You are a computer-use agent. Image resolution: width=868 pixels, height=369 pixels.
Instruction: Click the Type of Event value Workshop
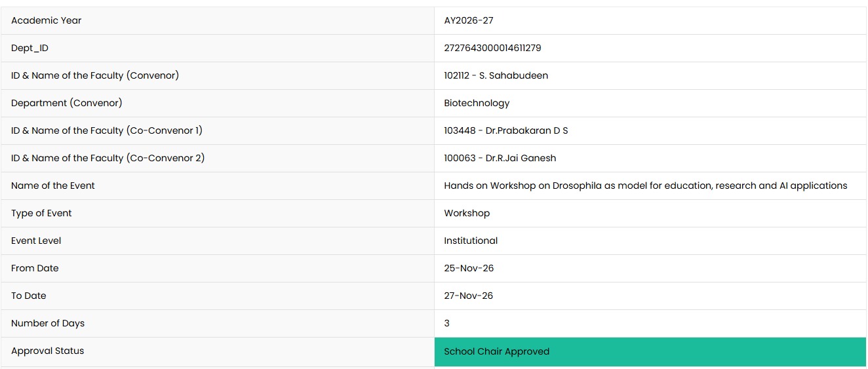tap(467, 213)
